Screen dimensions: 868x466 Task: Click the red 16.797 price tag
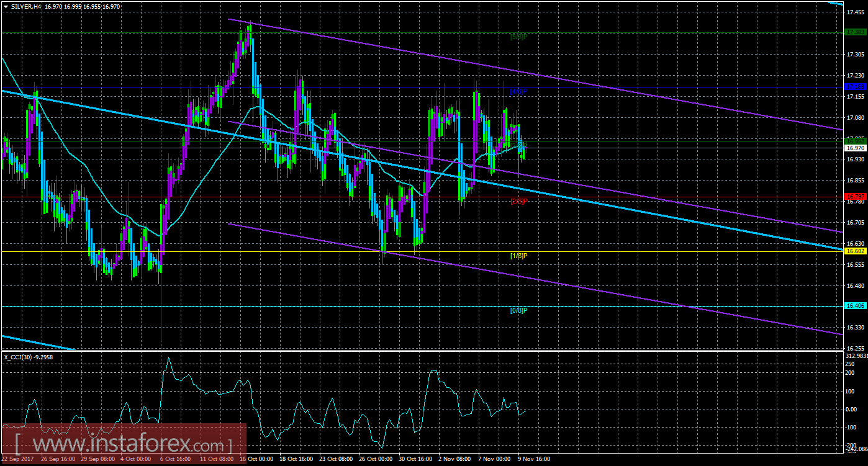point(855,197)
